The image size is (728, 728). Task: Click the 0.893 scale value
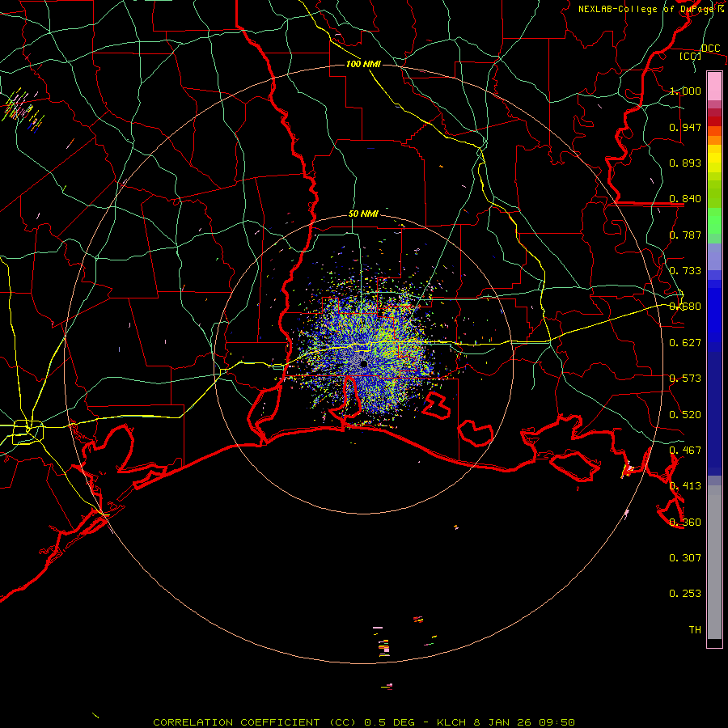pos(685,163)
